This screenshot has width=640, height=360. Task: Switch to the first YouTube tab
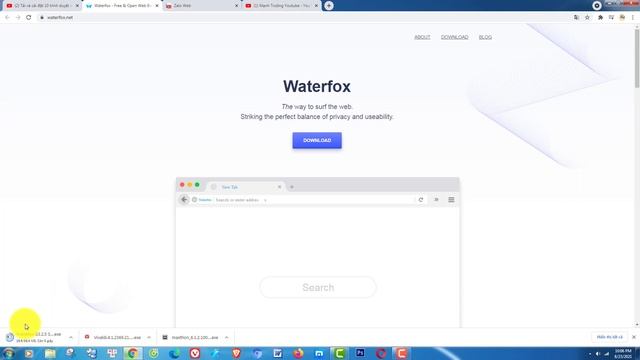click(42, 6)
